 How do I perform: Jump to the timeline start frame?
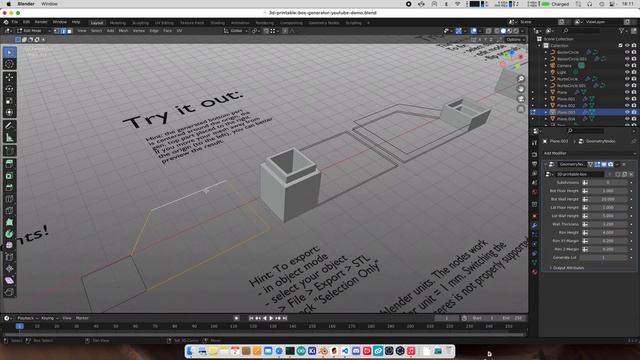pyautogui.click(x=251, y=318)
